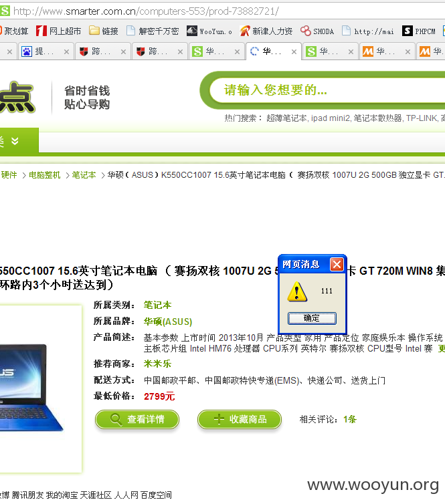The height and width of the screenshot is (504, 445).
Task: Open the 新津人力资 bookmark
Action: [266, 31]
